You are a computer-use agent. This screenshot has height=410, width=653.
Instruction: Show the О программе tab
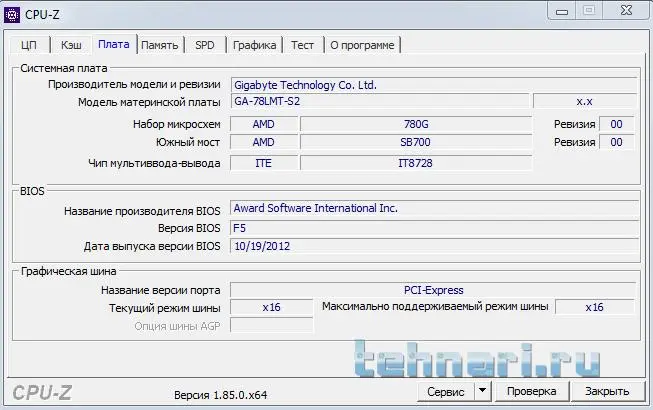(362, 45)
